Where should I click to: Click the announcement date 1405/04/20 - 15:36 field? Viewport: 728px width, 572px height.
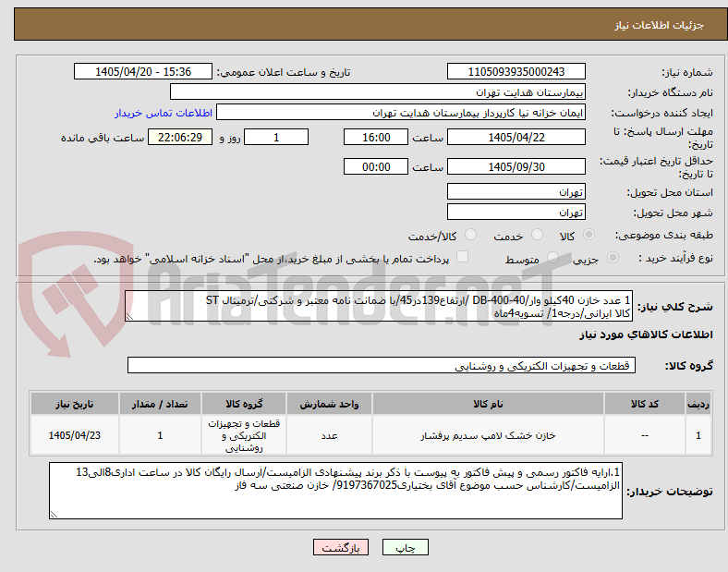tap(143, 72)
